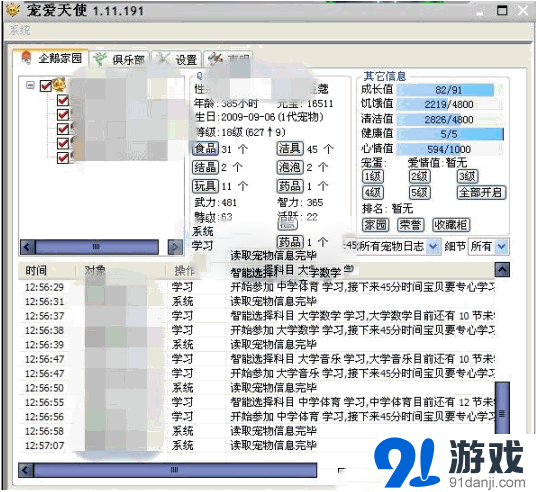The height and width of the screenshot is (492, 537).
Task: Click up arrow beside upper 药品 1
Action: 323,186
